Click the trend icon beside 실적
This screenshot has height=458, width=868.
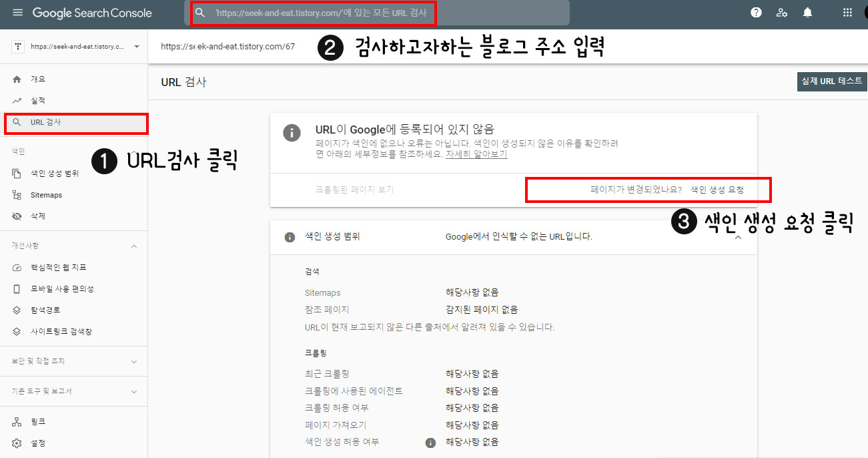(x=17, y=100)
